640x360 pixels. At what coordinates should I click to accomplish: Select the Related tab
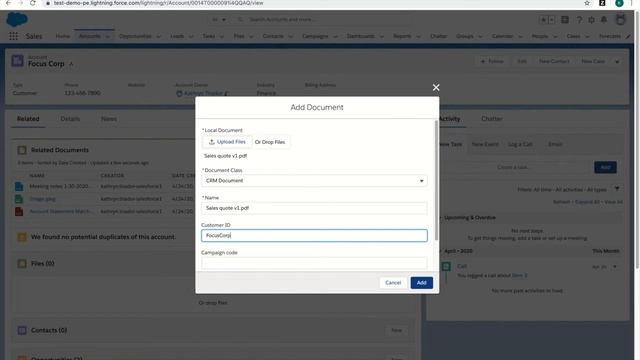pos(28,119)
